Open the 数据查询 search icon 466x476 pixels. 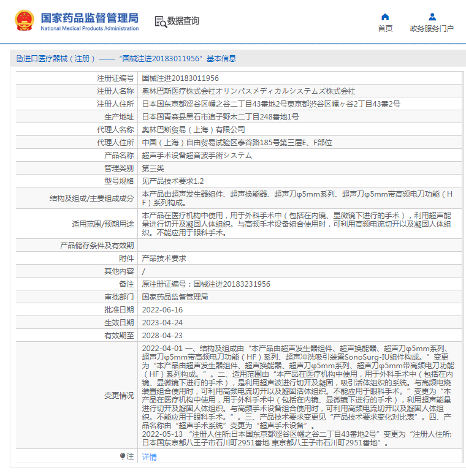(161, 22)
